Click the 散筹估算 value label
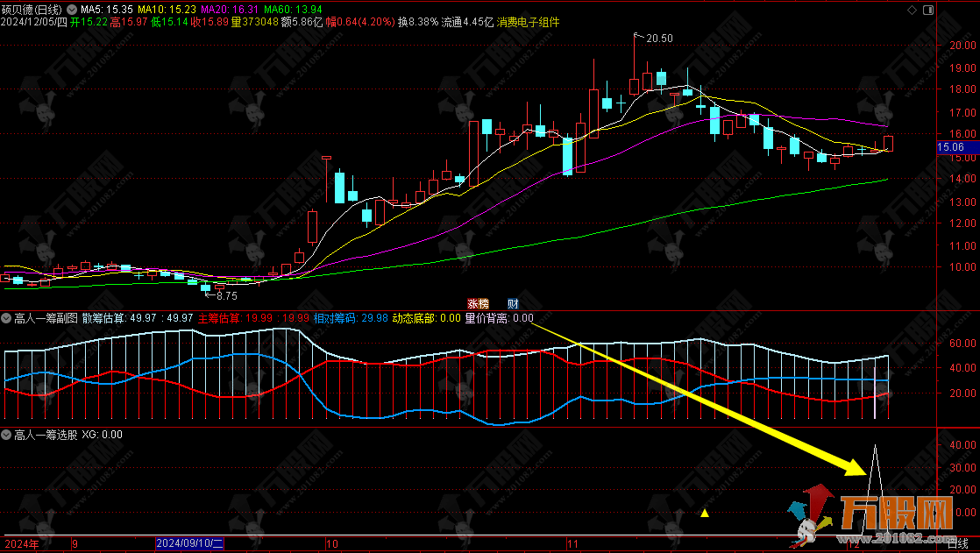 tap(138, 318)
